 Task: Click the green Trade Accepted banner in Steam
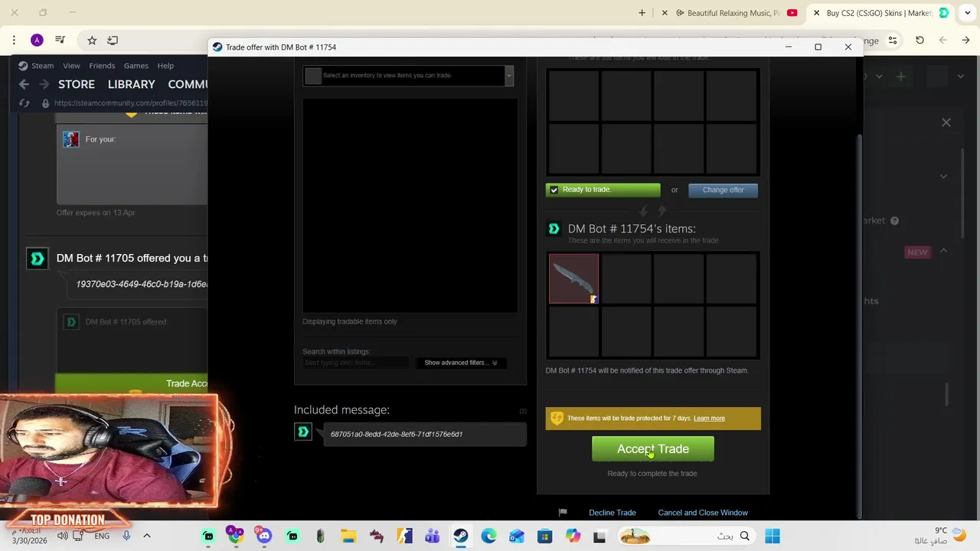tap(132, 383)
